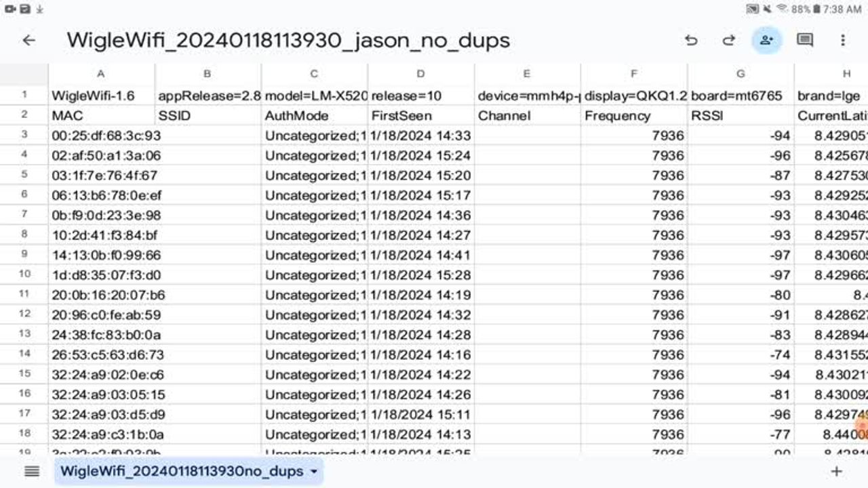
Task: Select the MAC header cell
Action: pyautogui.click(x=101, y=116)
